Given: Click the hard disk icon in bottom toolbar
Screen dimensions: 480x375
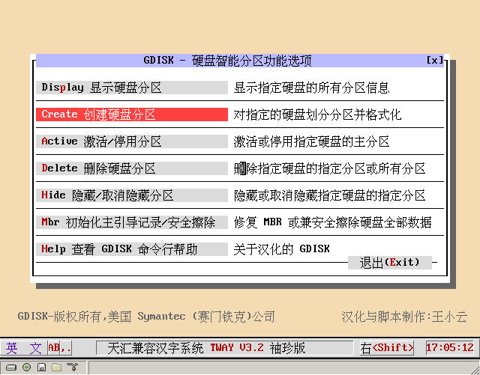Looking at the screenshot, I should (x=11, y=367).
